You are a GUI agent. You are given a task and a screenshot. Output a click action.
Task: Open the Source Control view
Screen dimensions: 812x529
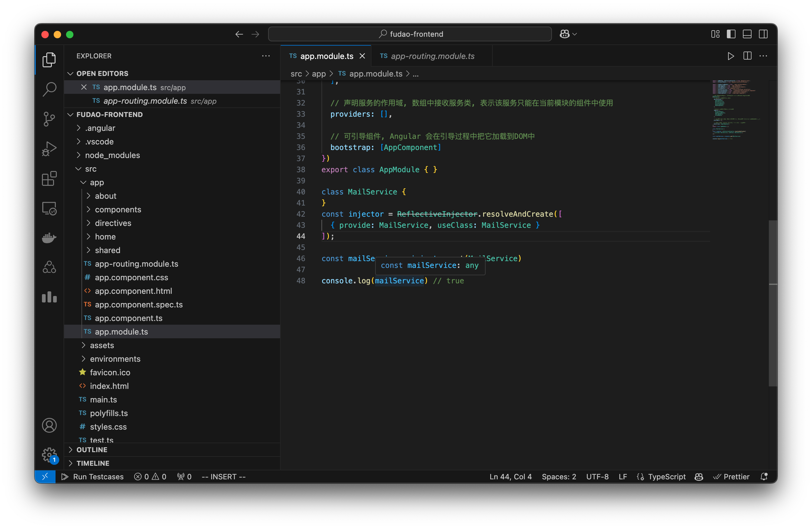(49, 119)
